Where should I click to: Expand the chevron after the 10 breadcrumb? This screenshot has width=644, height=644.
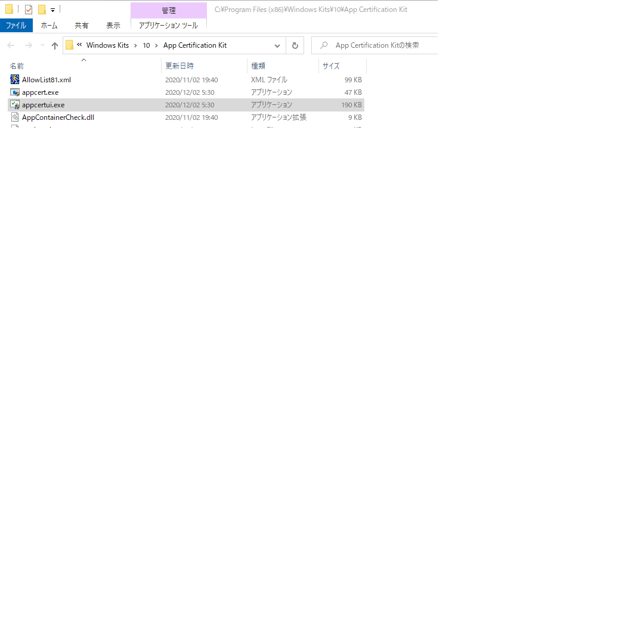[x=156, y=45]
